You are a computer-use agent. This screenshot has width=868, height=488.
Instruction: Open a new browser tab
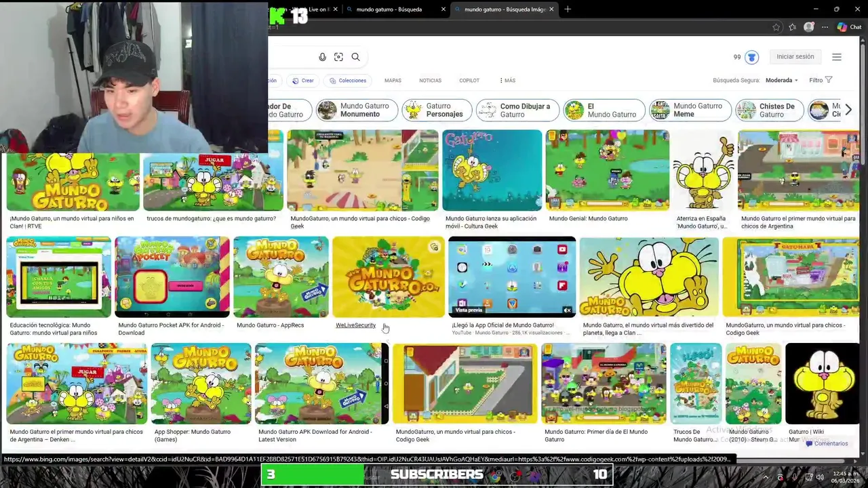(568, 9)
